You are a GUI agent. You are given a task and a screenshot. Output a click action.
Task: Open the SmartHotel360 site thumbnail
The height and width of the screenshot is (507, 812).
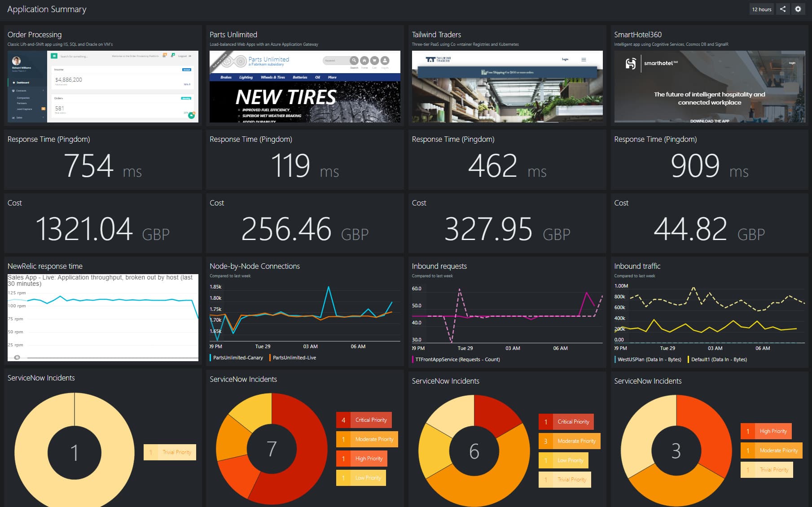click(x=710, y=87)
